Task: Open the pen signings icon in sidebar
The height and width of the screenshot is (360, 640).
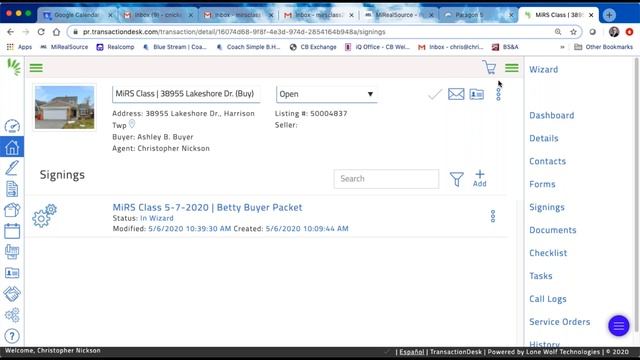Action: tap(12, 168)
